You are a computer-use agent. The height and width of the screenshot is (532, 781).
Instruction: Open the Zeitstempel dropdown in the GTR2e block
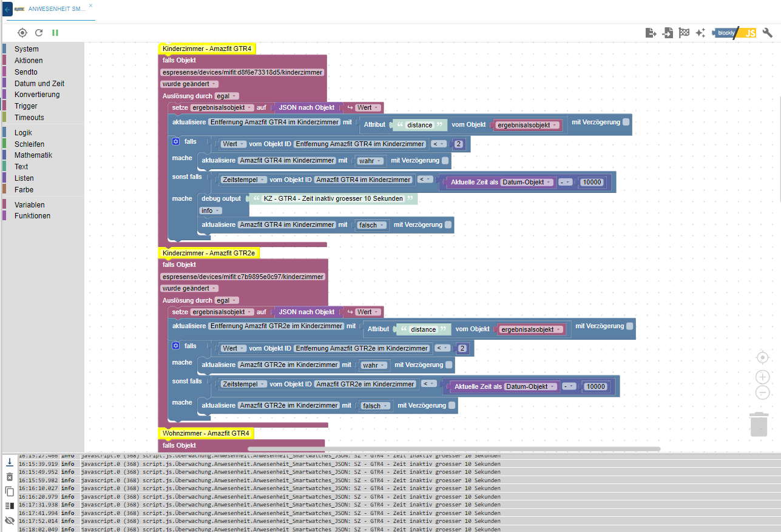[245, 384]
